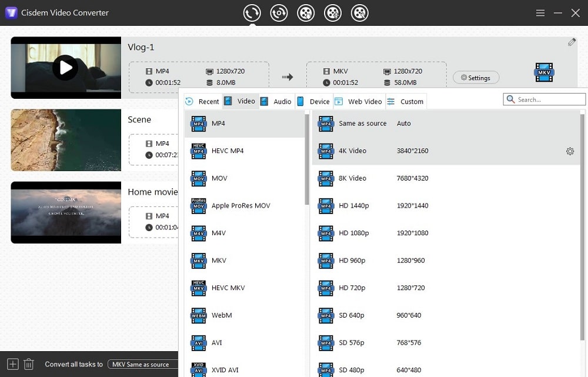The height and width of the screenshot is (377, 588).
Task: Switch to the Audio tab
Action: click(x=276, y=101)
